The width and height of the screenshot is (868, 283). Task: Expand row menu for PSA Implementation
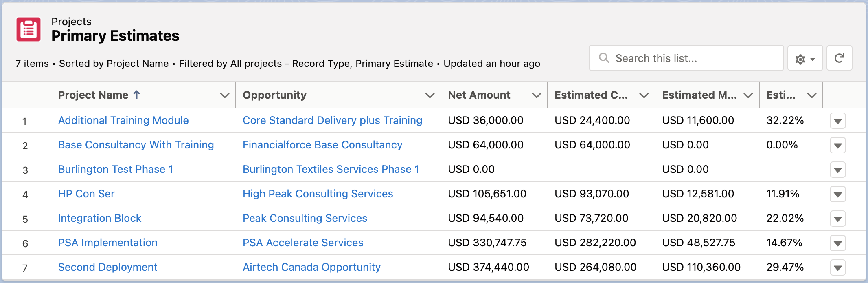[837, 243]
